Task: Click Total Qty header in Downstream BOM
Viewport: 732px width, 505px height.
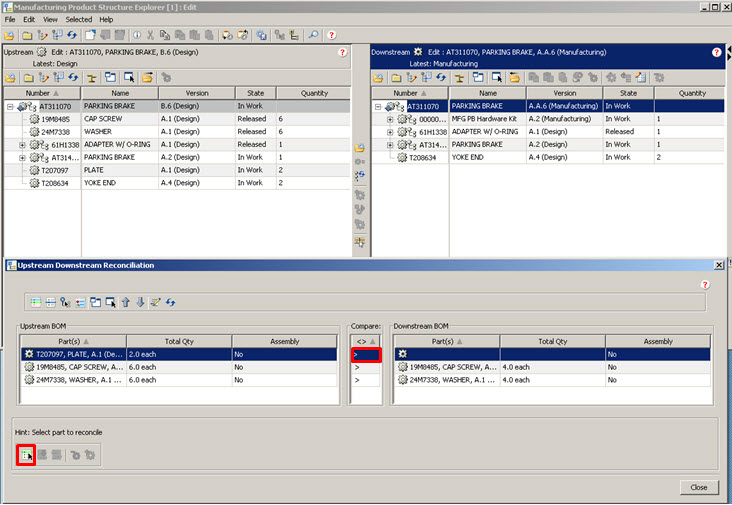Action: tap(553, 342)
